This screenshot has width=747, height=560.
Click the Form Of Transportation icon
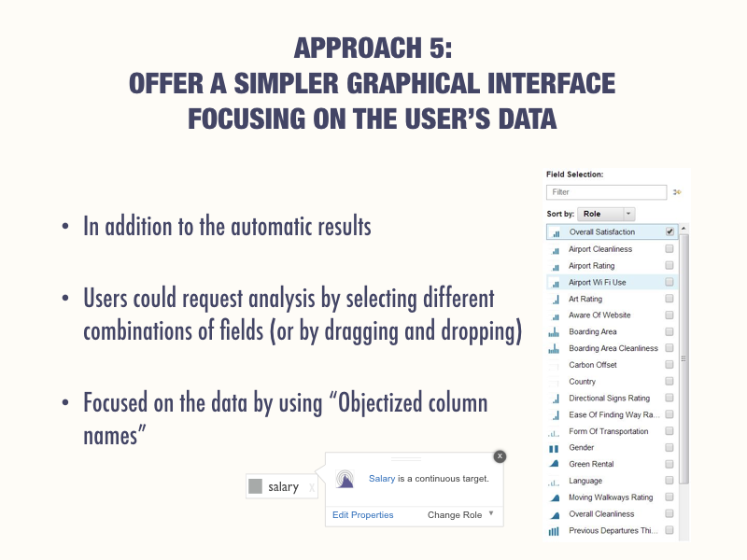tap(554, 432)
